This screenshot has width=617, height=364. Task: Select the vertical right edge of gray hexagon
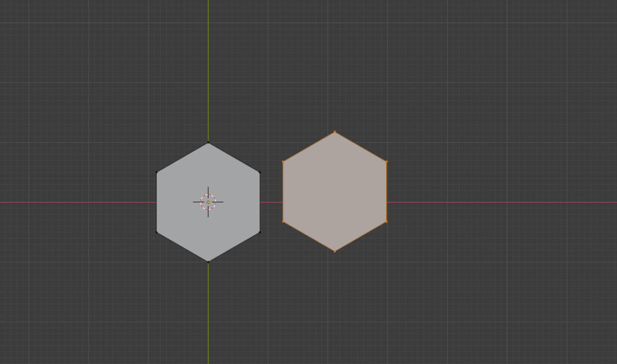(x=260, y=202)
